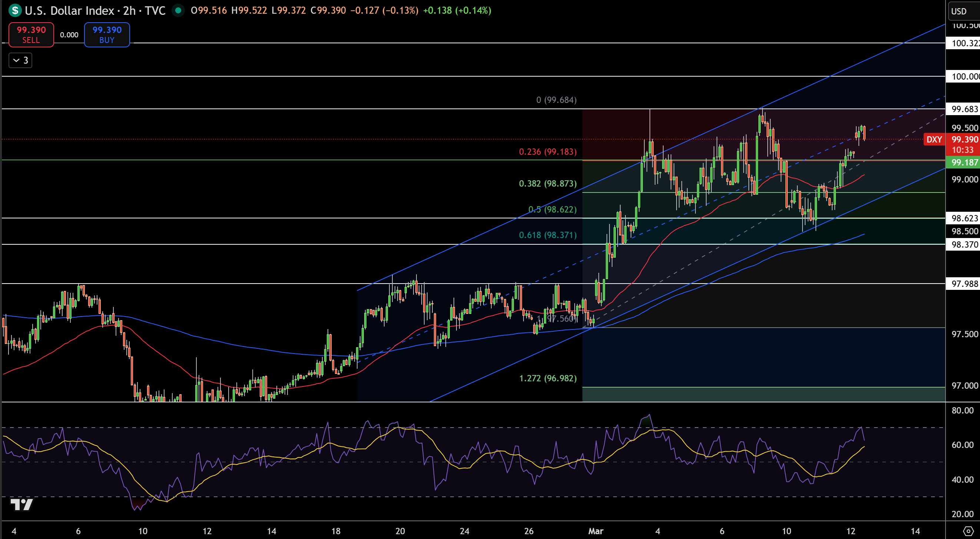Screen dimensions: 980x539
Task: Select the 0.382 (98.873) Fibonacci level label
Action: 548,184
